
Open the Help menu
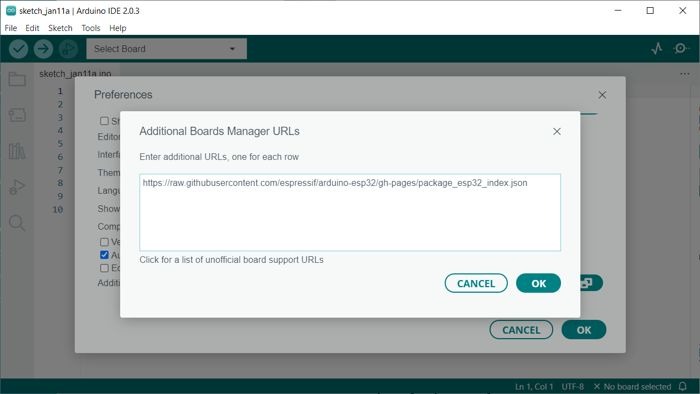(118, 28)
